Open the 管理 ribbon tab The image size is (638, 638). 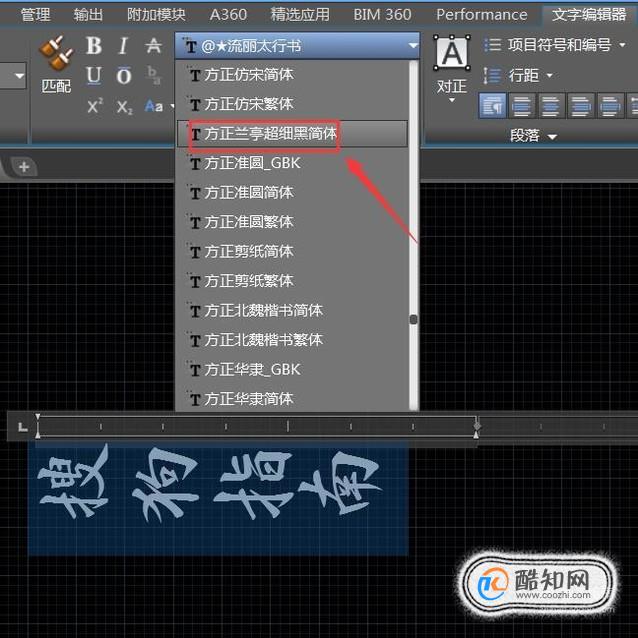coord(36,15)
